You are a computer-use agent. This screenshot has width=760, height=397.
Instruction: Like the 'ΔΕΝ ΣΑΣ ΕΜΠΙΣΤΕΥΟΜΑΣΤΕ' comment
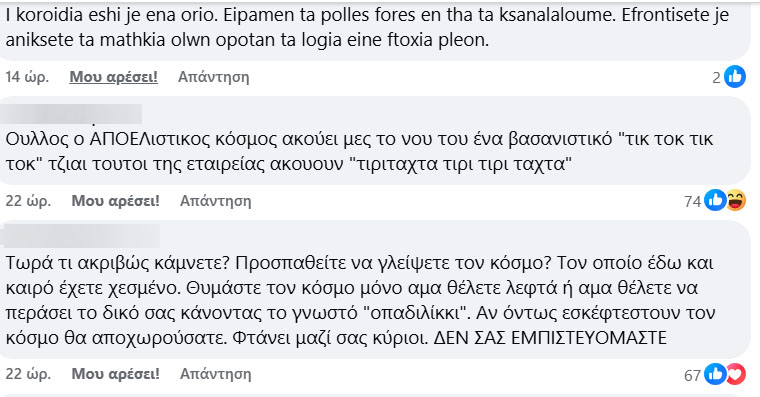click(115, 374)
